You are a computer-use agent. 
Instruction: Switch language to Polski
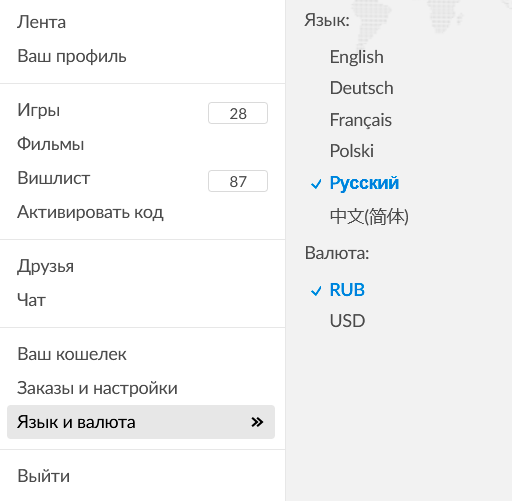[352, 151]
